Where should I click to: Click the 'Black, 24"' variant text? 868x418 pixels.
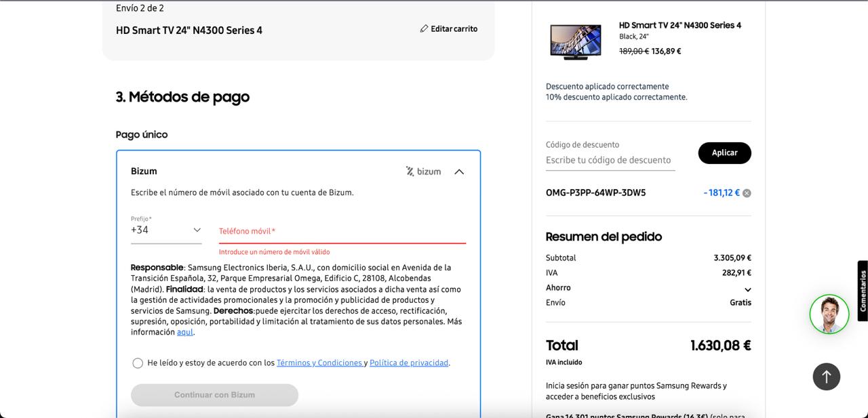tap(634, 37)
